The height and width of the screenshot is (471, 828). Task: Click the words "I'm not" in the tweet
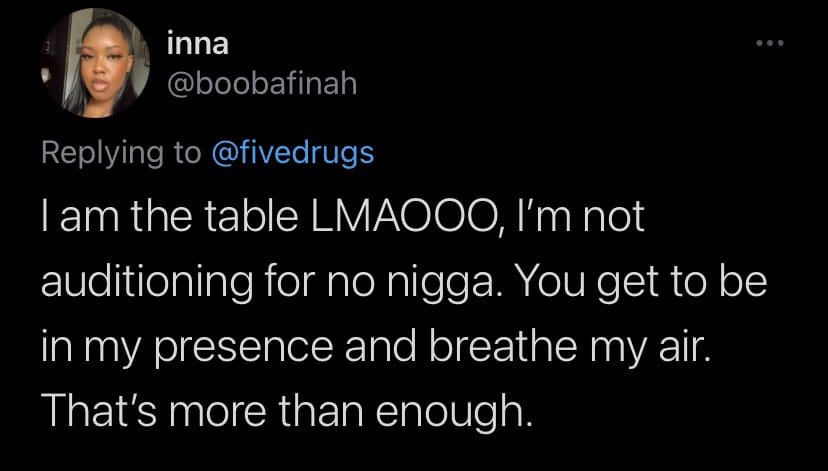click(576, 219)
